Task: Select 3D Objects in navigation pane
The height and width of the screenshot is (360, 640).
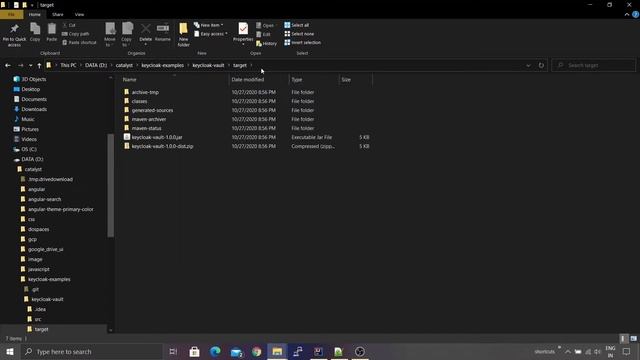Action: [x=33, y=79]
